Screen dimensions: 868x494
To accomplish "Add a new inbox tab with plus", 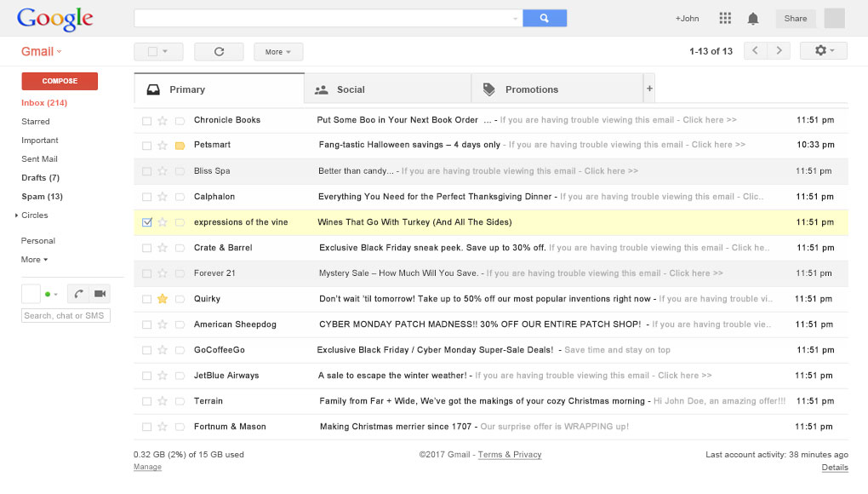I will point(649,88).
